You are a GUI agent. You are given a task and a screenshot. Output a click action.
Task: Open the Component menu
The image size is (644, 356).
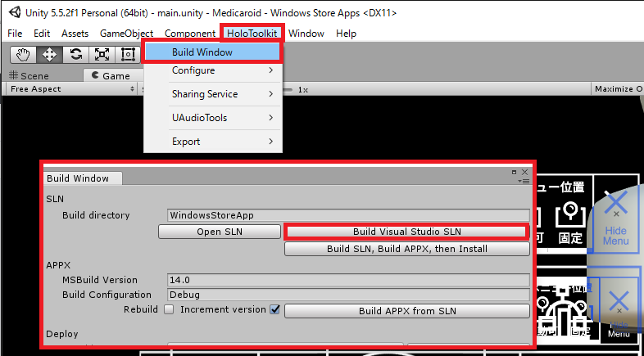[190, 34]
